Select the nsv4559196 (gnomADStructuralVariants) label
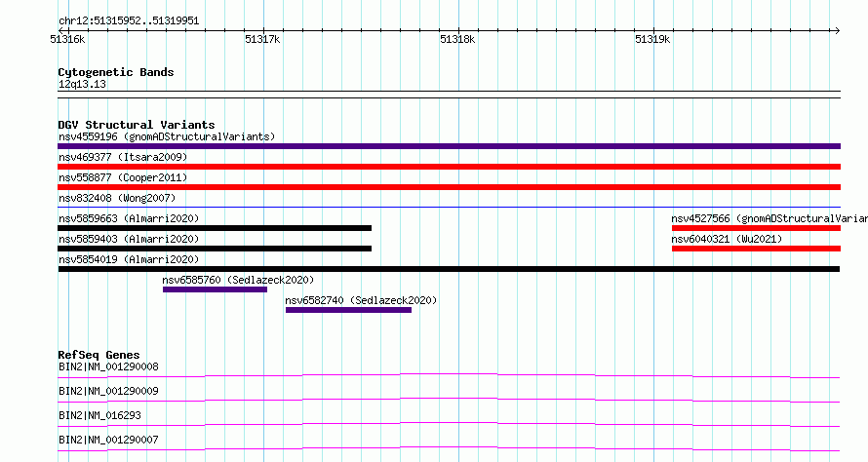The image size is (868, 462). (167, 136)
